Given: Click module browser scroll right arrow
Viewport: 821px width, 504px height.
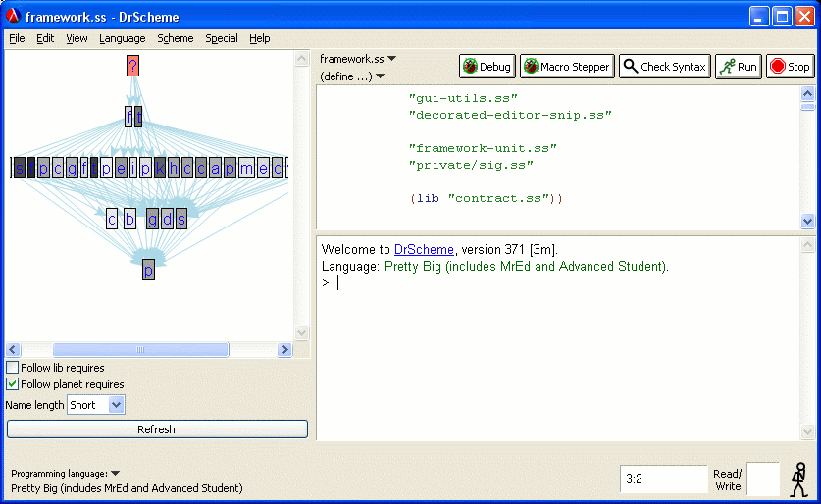Looking at the screenshot, I should click(284, 350).
